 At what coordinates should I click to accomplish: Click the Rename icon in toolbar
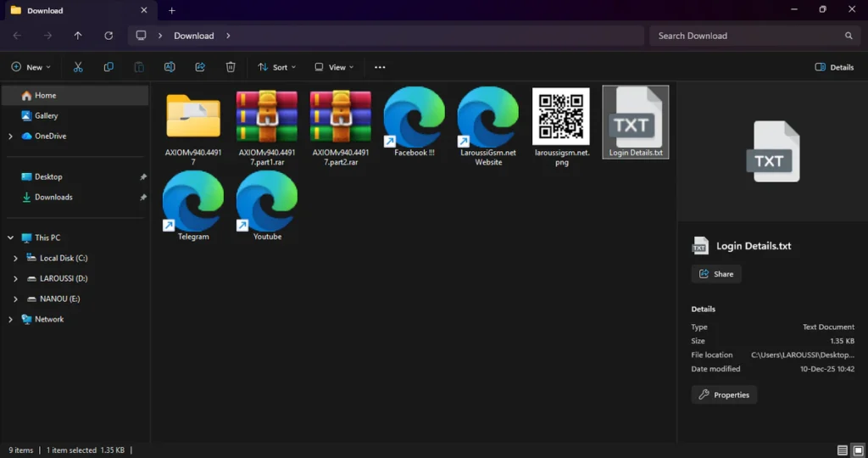170,67
